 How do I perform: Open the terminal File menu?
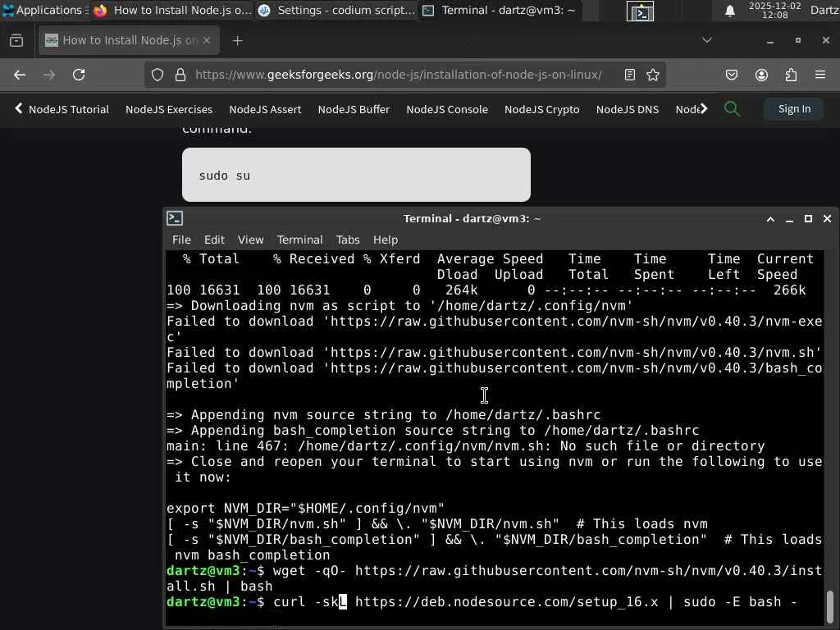(x=181, y=240)
